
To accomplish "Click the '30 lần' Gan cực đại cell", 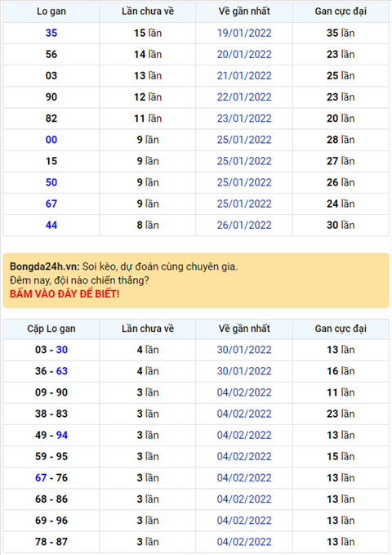I will (x=341, y=225).
